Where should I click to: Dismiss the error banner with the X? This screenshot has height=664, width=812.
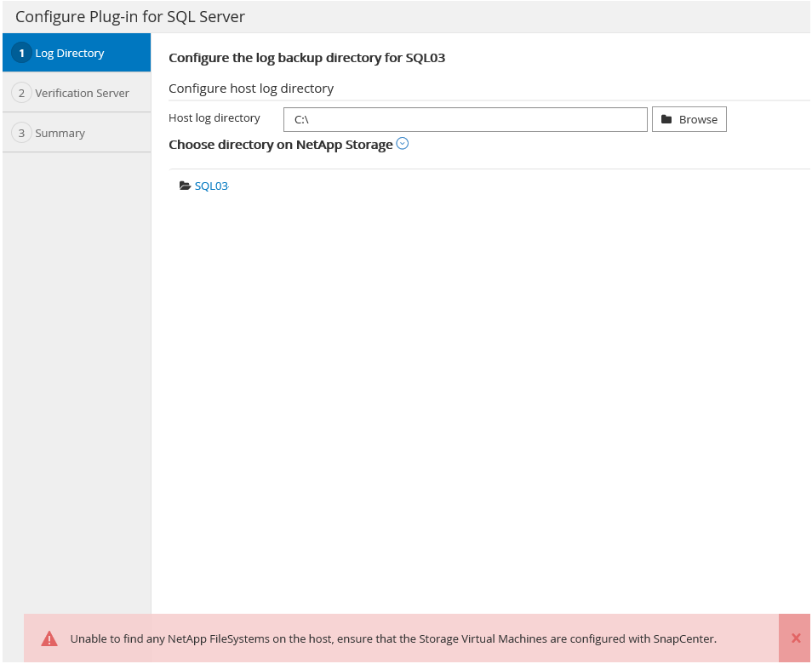[x=796, y=638]
